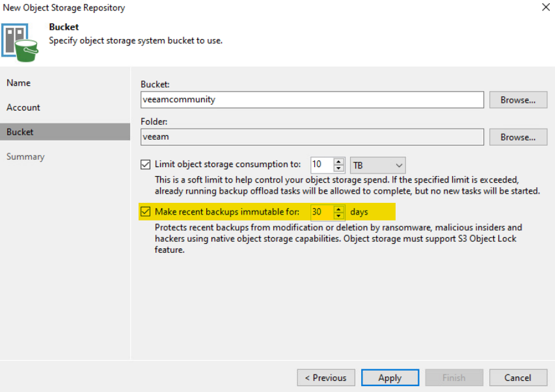Click the immutable days value field
The height and width of the screenshot is (392, 555).
click(x=322, y=212)
